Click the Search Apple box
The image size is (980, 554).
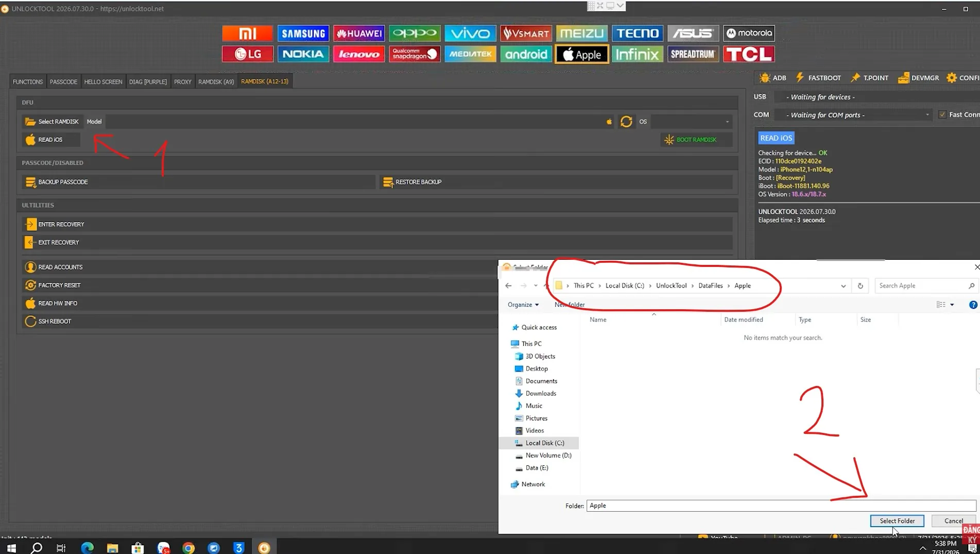click(926, 286)
